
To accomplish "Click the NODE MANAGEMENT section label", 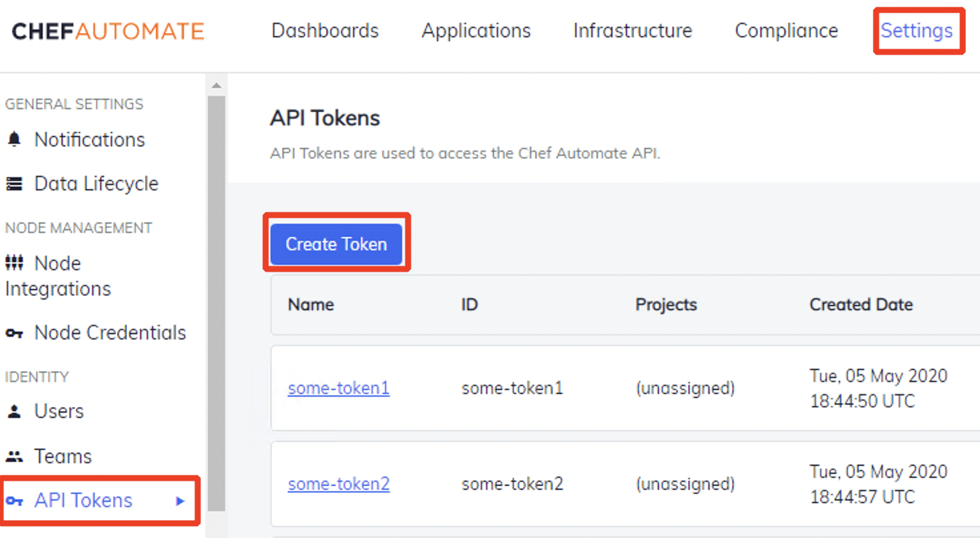I will (79, 228).
